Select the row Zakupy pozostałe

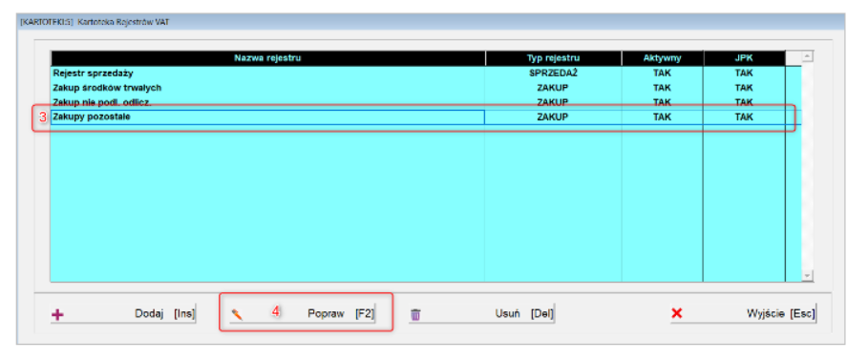pyautogui.click(x=426, y=117)
